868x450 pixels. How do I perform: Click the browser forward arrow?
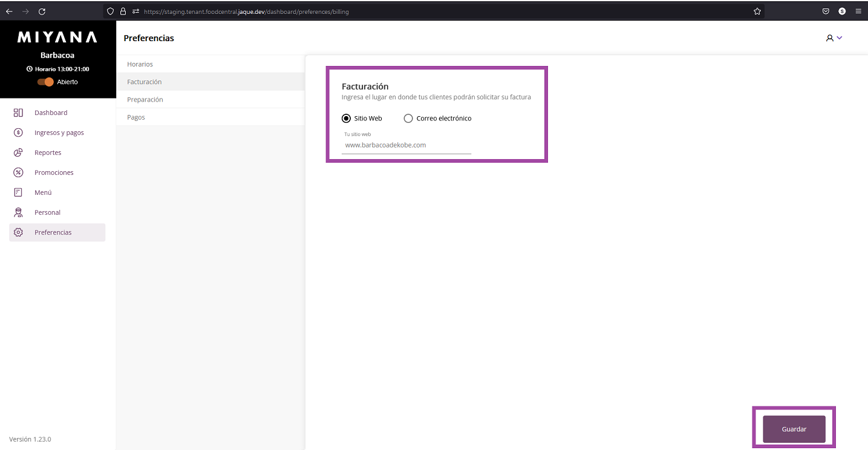coord(25,11)
